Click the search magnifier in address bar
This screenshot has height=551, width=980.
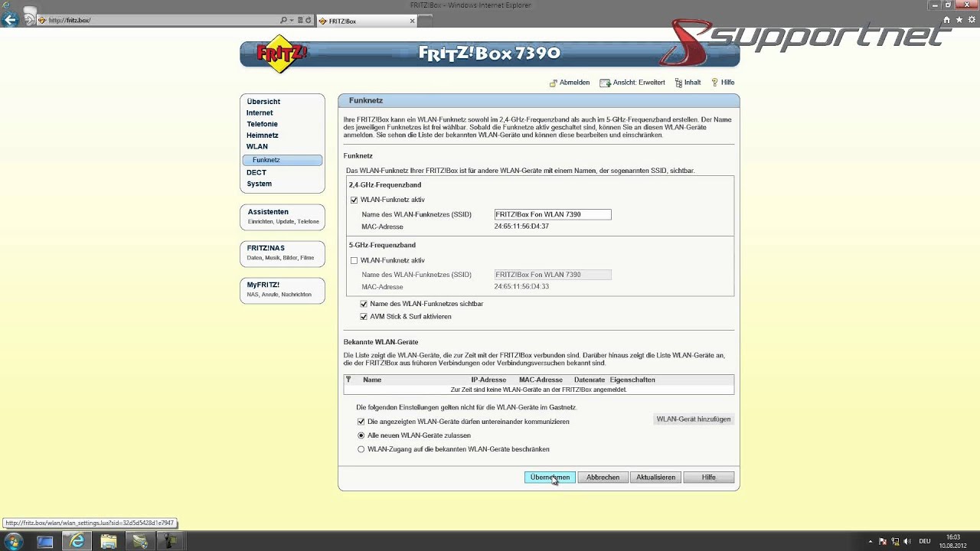click(283, 21)
